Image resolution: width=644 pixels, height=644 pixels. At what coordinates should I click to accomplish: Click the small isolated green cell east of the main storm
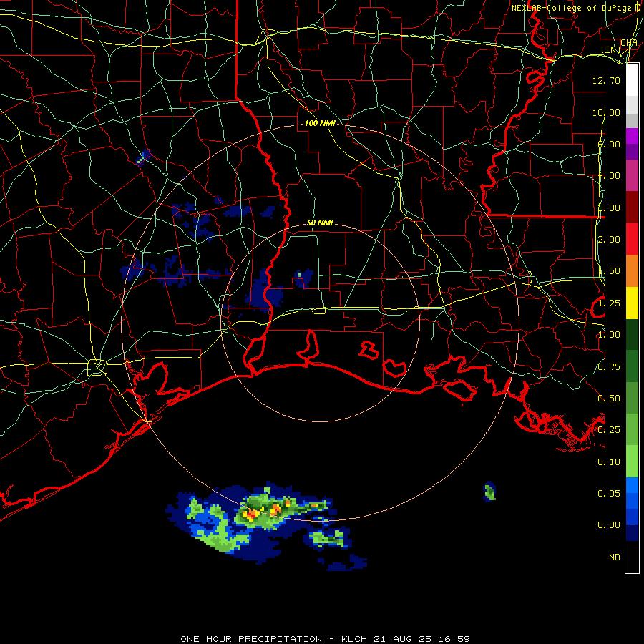(489, 492)
